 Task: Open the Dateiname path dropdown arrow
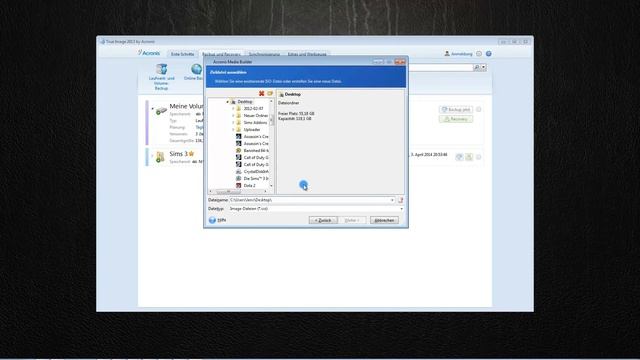pyautogui.click(x=392, y=200)
